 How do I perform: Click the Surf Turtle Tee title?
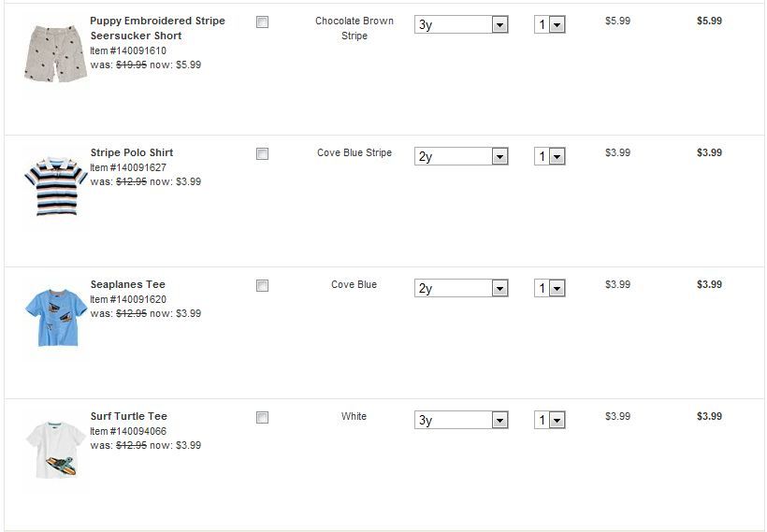click(129, 416)
